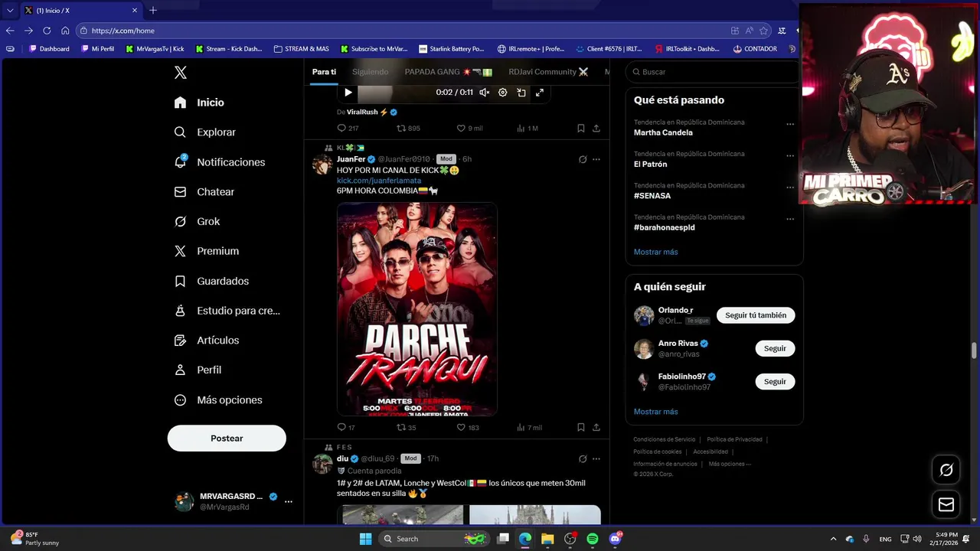Open El Patrón trend options
The width and height of the screenshot is (980, 551).
[x=790, y=155]
